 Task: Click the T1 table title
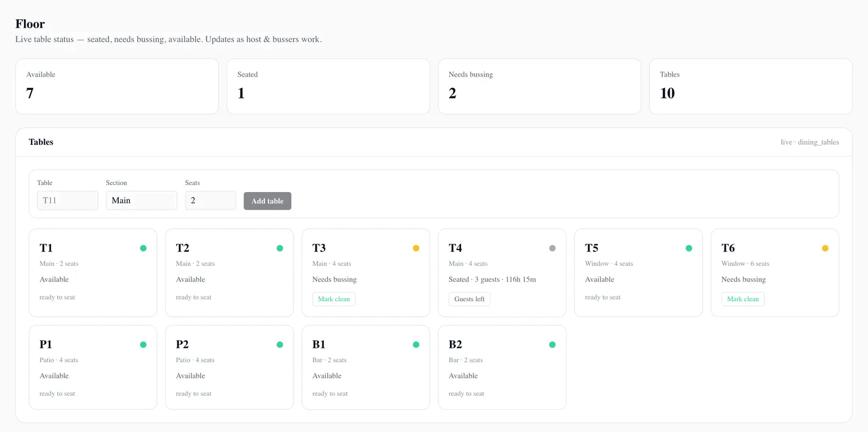pyautogui.click(x=46, y=248)
